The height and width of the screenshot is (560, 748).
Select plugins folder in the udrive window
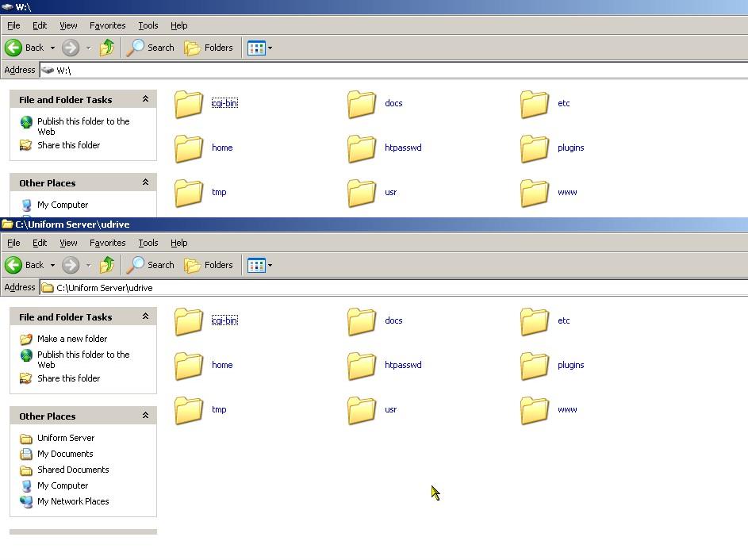552,365
